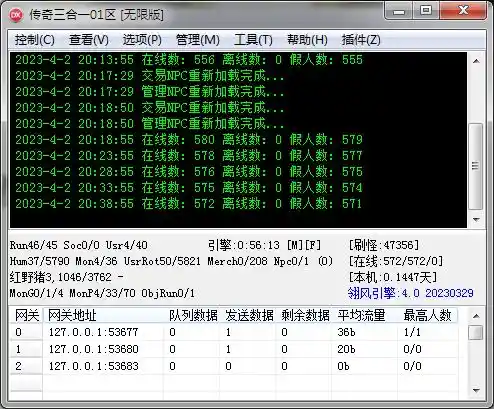Click the 网关 column header

tap(27, 315)
